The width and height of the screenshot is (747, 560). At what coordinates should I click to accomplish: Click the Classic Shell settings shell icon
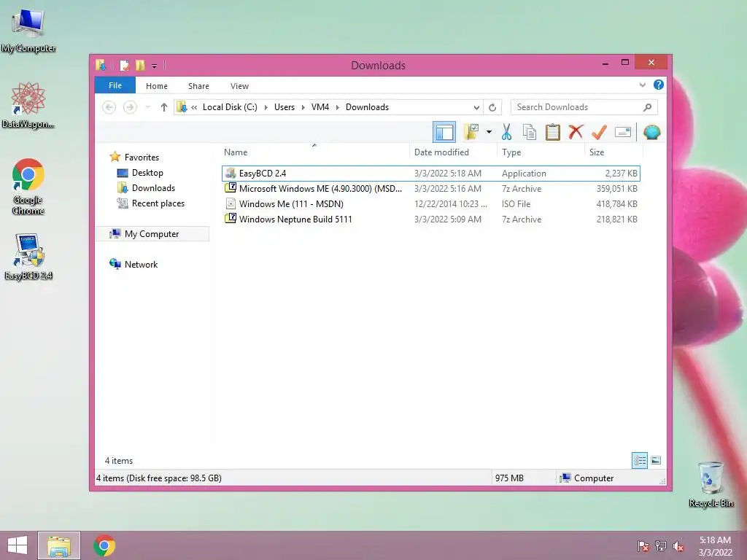(x=651, y=132)
